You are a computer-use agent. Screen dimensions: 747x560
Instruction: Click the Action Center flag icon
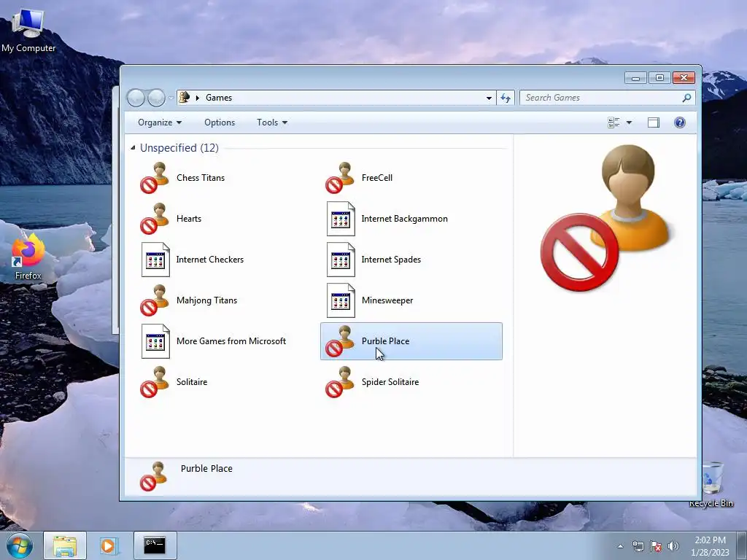point(656,546)
